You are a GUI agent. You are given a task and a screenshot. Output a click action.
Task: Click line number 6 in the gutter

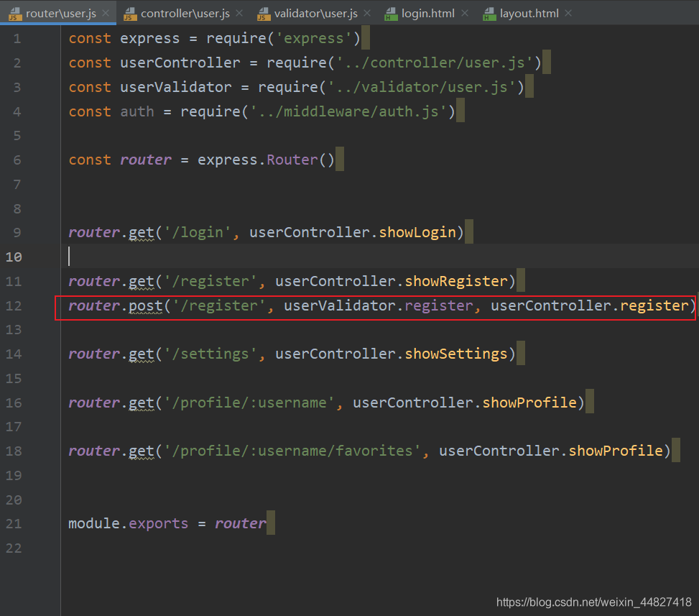pos(17,160)
